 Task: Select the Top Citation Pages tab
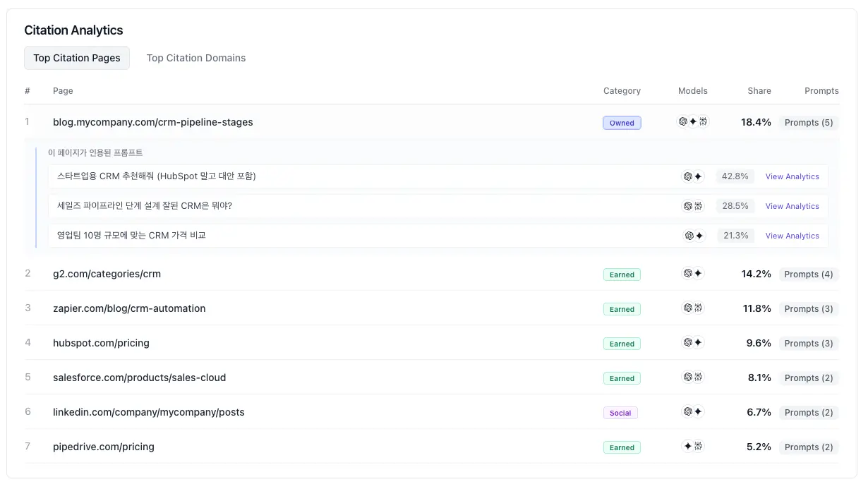77,58
